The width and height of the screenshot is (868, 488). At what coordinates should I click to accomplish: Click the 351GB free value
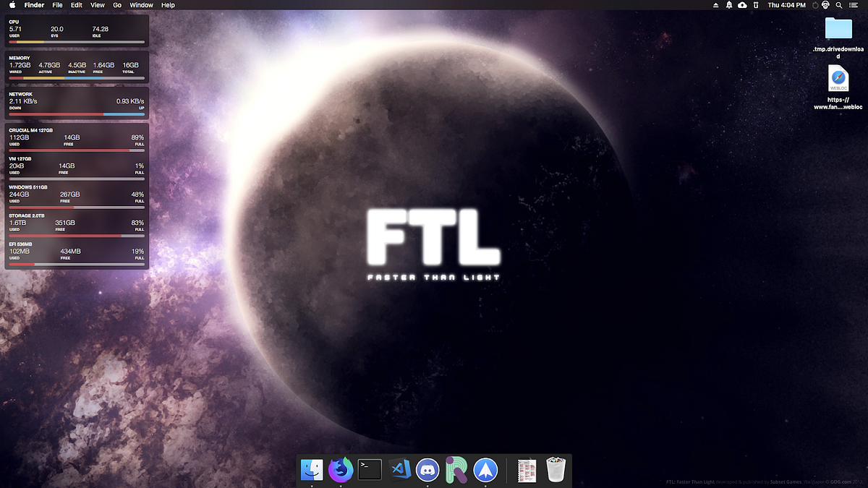click(x=65, y=223)
